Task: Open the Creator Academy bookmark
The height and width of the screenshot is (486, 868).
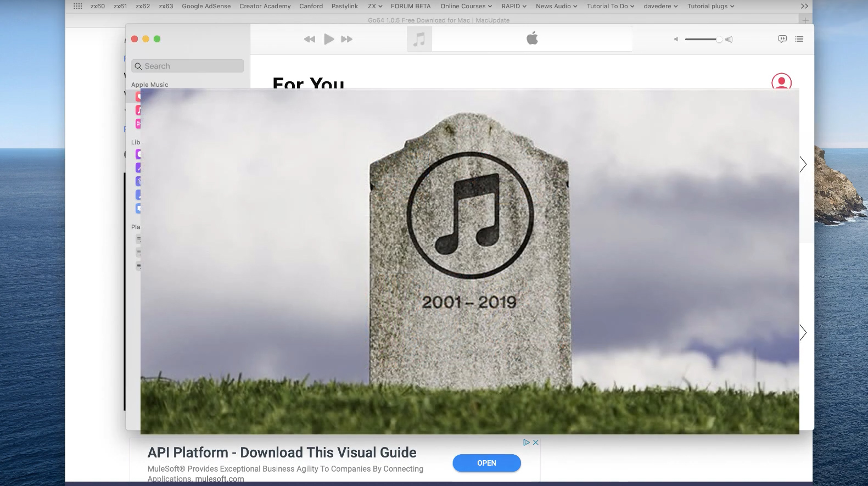Action: tap(265, 6)
